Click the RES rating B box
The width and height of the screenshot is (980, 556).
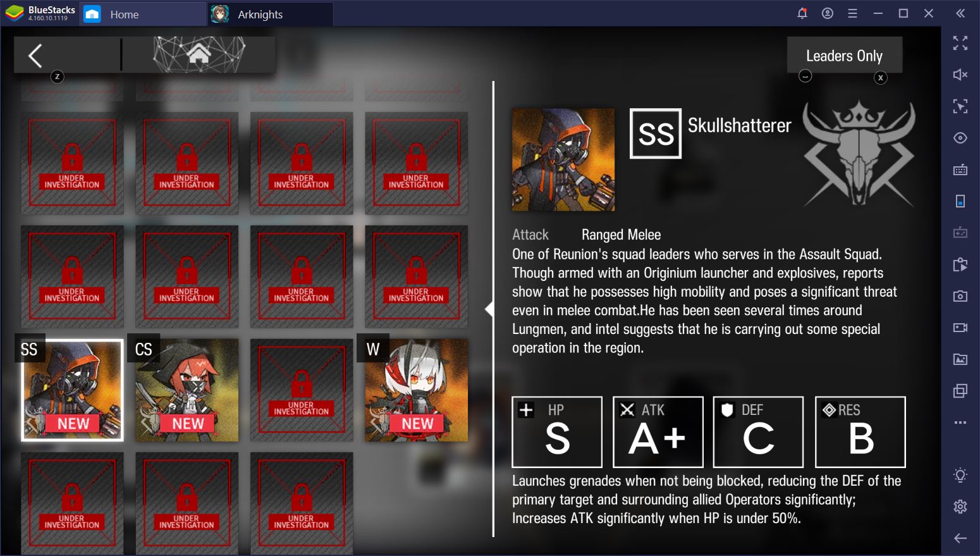(x=861, y=432)
